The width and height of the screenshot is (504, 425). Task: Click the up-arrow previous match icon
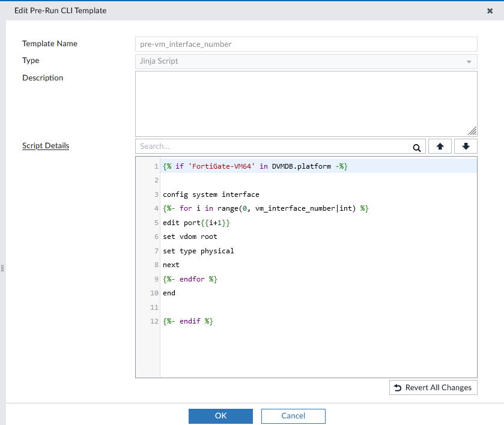pos(439,146)
